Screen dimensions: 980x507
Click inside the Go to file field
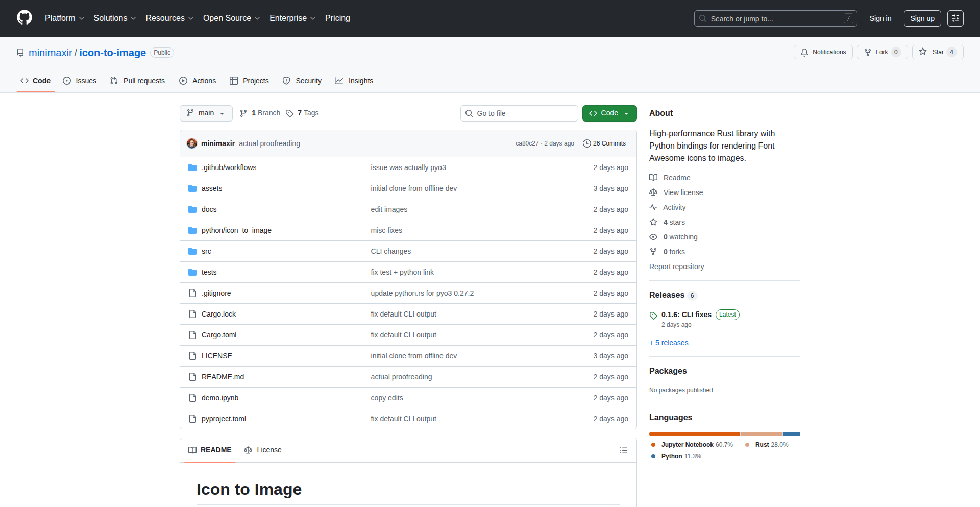(519, 113)
